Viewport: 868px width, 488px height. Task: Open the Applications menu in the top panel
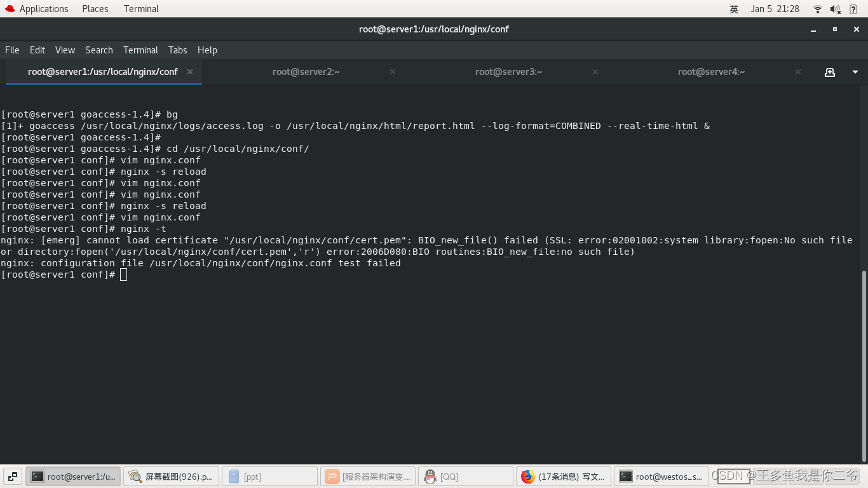pos(44,9)
